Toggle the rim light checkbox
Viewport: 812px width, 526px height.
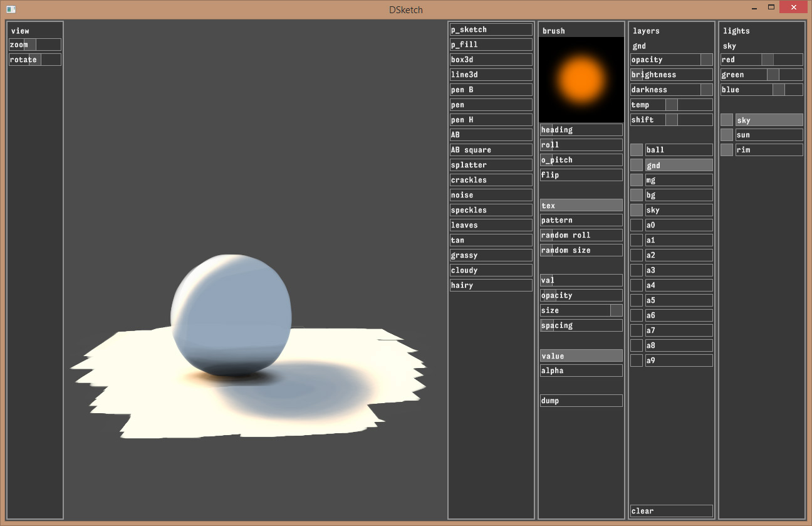coord(726,150)
